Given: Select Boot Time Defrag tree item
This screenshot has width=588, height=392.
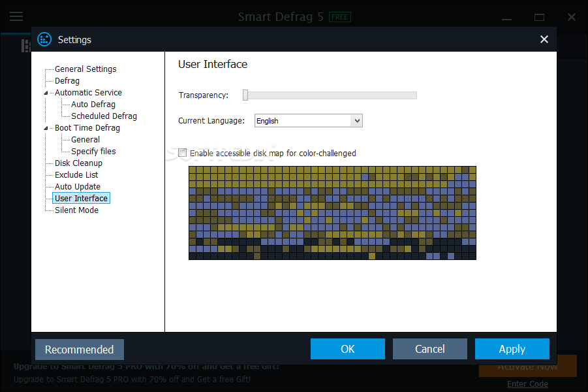Looking at the screenshot, I should pyautogui.click(x=87, y=127).
